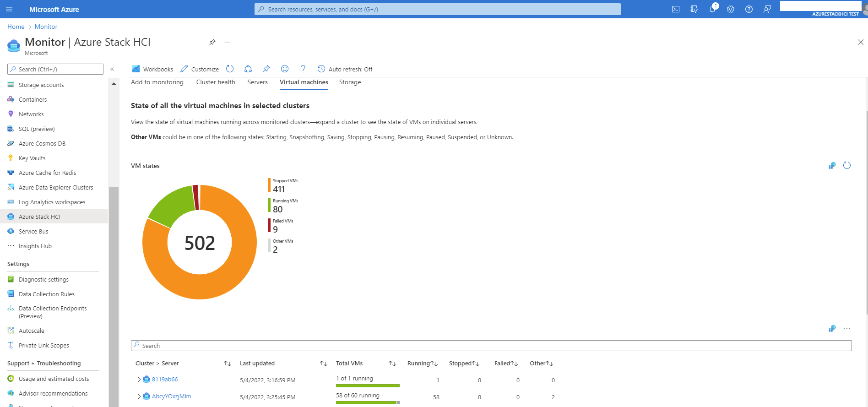Screen dimensions: 868x407
Task: Open the Directories and subscriptions filter icon
Action: (x=694, y=9)
